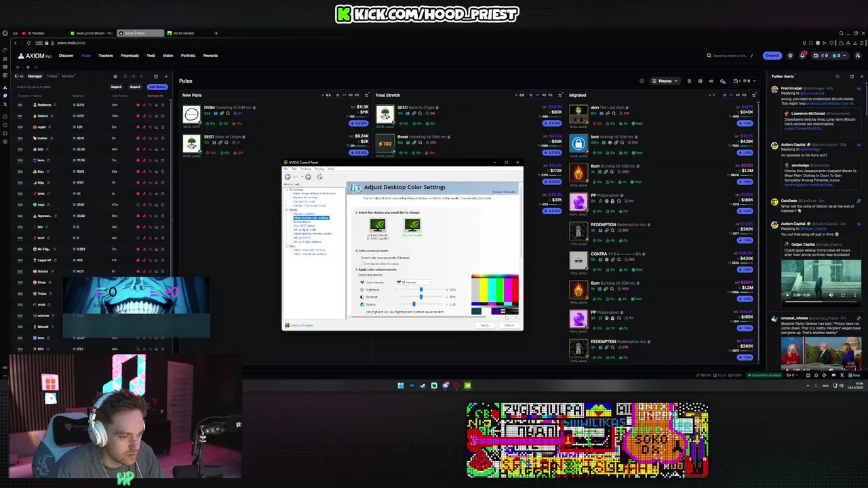The image size is (868, 488).
Task: Click Export button in wallet manager
Action: coord(135,87)
